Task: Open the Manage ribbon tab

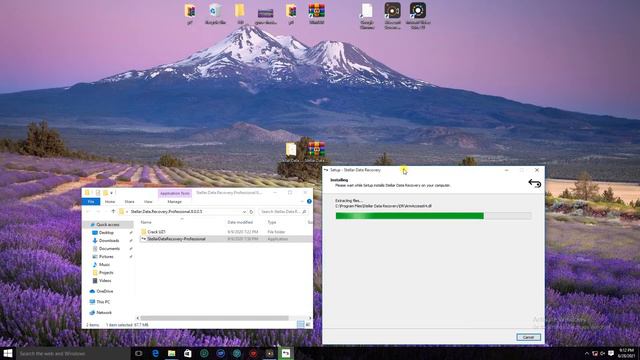Action: click(x=174, y=202)
